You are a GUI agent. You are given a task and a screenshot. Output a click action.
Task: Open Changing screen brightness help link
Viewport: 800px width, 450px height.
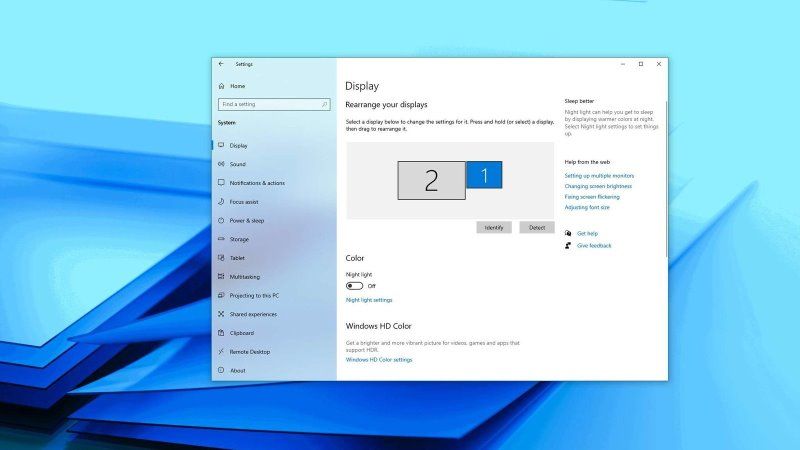(x=598, y=186)
